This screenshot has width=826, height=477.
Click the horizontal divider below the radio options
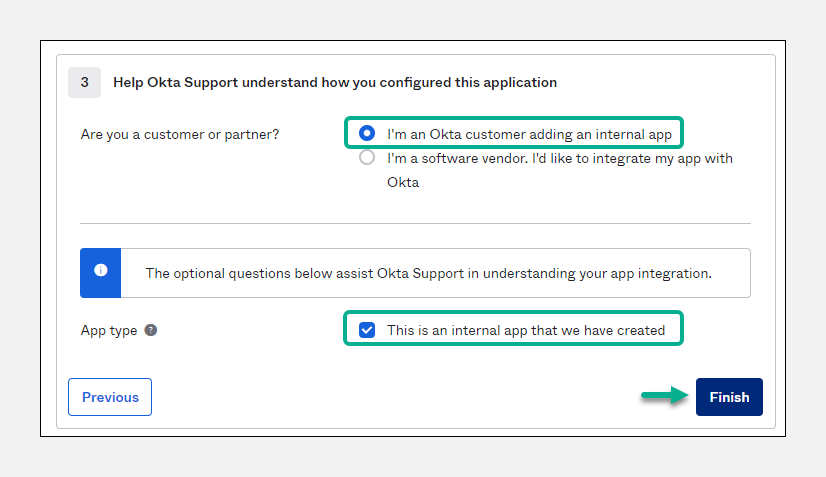click(415, 223)
